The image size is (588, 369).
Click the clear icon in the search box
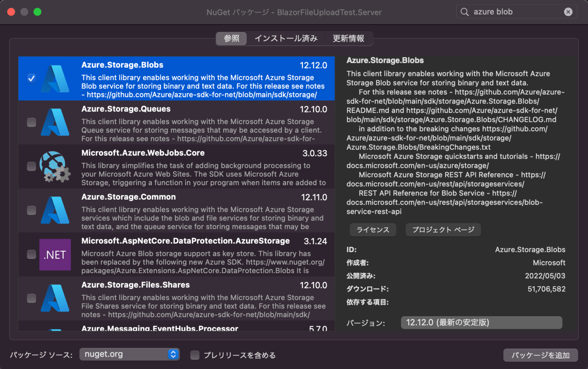click(x=568, y=12)
